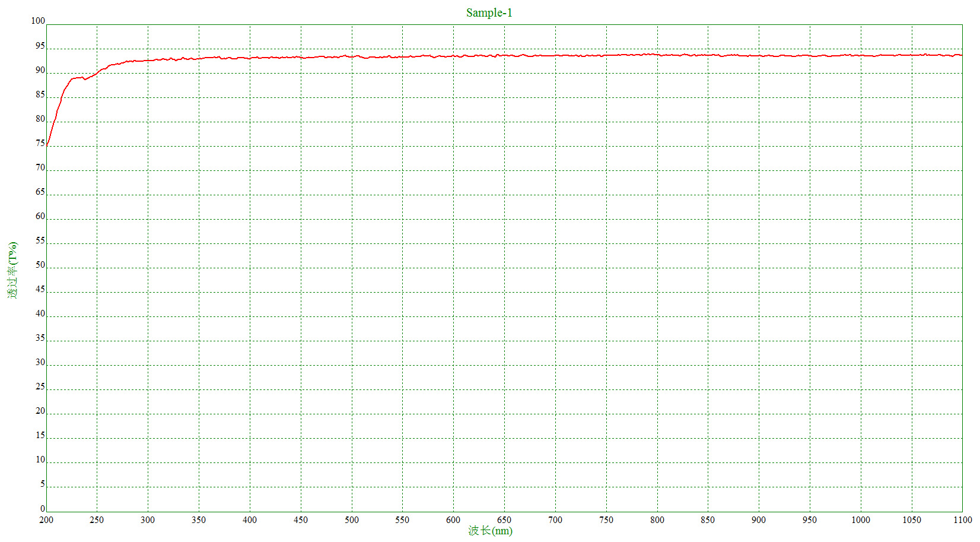Click the y-axis tick value '85'
Screen dimensions: 980x542
pyautogui.click(x=40, y=94)
